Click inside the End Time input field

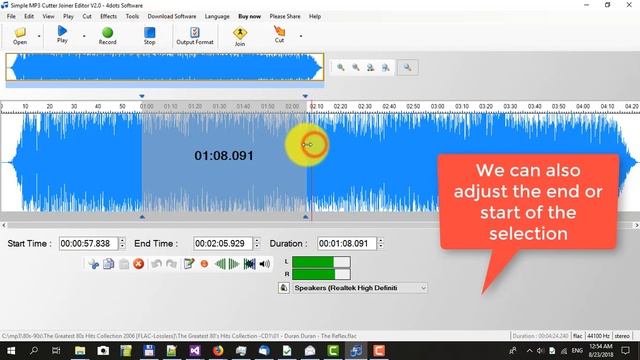[223, 244]
